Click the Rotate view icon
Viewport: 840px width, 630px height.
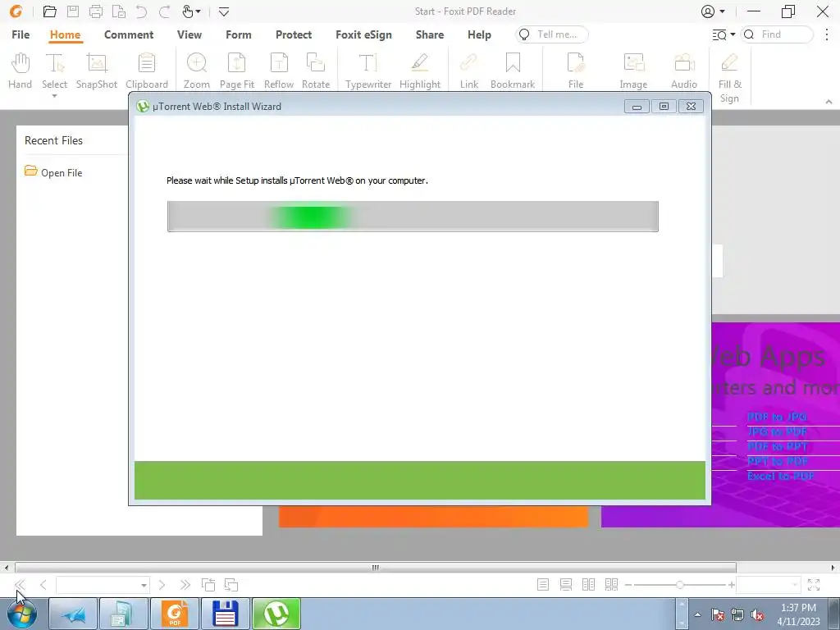[x=316, y=71]
